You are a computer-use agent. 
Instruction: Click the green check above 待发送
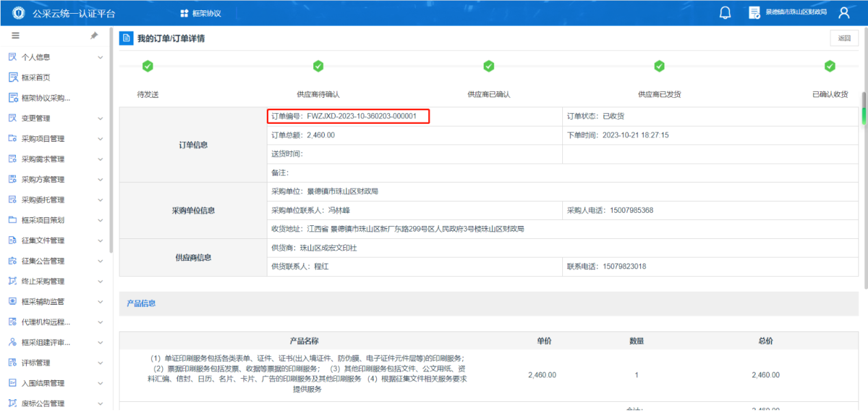(147, 66)
